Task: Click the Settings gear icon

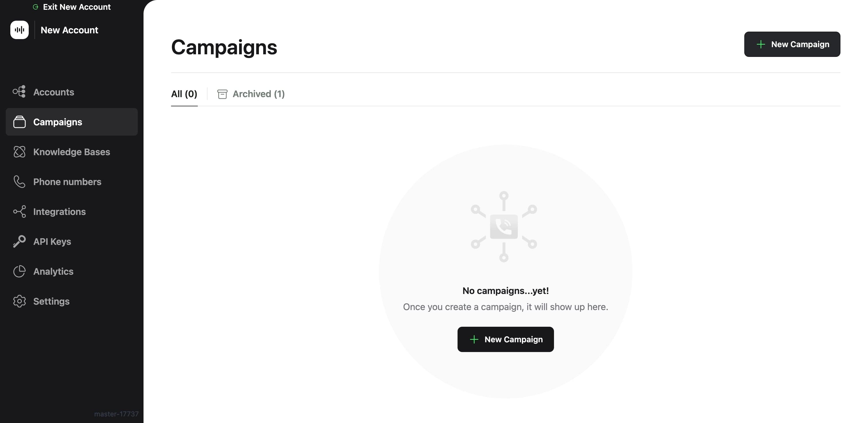Action: coord(19,301)
